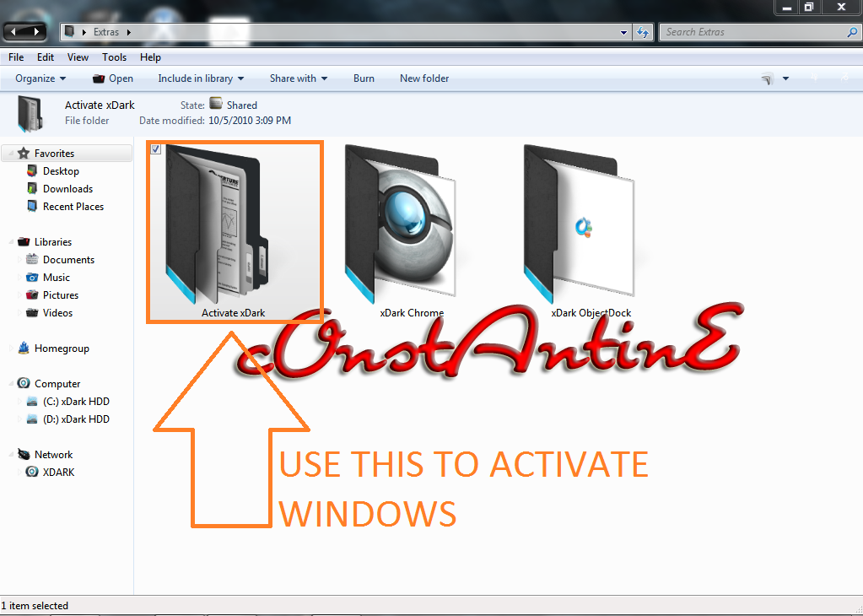Open the Videos library
Image resolution: width=863 pixels, height=616 pixels.
pyautogui.click(x=57, y=313)
